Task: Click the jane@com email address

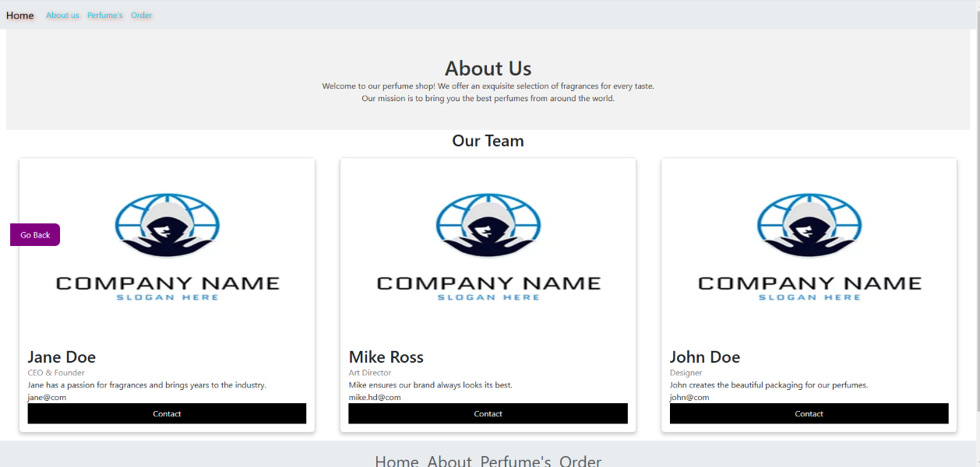Action: click(47, 397)
